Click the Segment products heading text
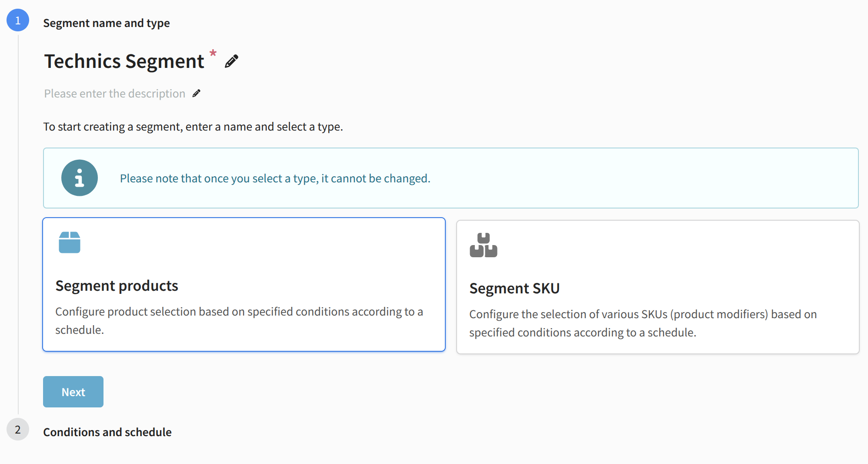868x464 pixels. [117, 286]
